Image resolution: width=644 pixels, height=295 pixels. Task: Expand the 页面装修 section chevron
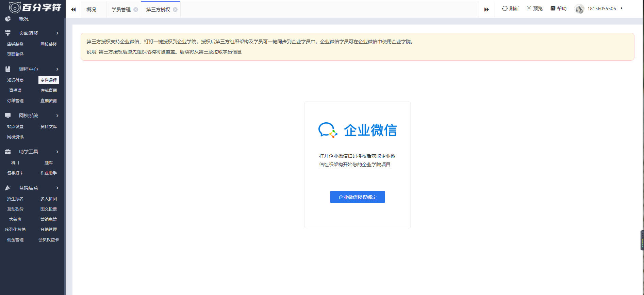point(57,33)
